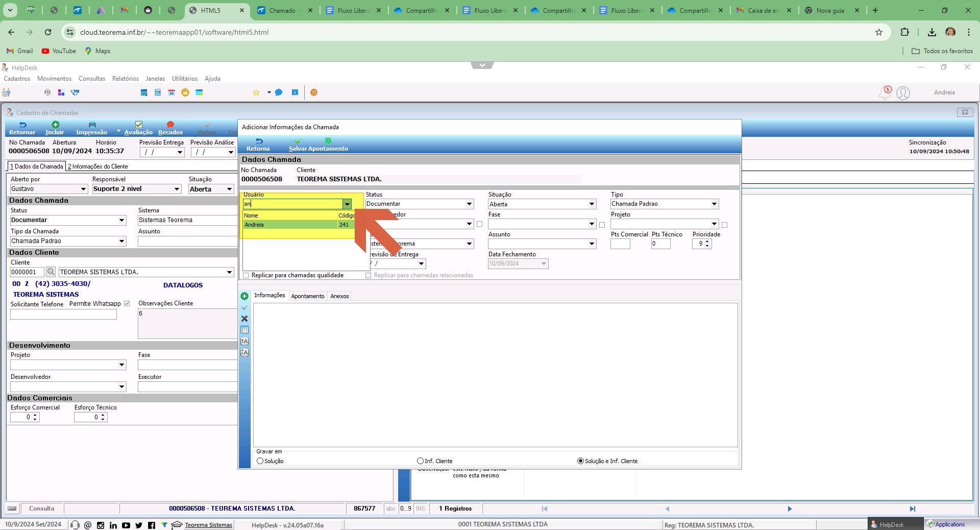Click the green Incluir plus icon
Viewport: 980px width, 530px height.
pos(55,125)
